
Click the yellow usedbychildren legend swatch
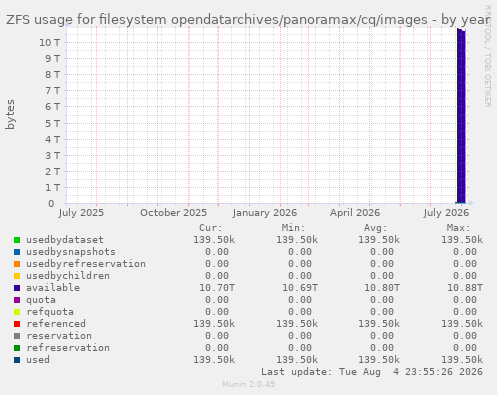[x=17, y=276]
